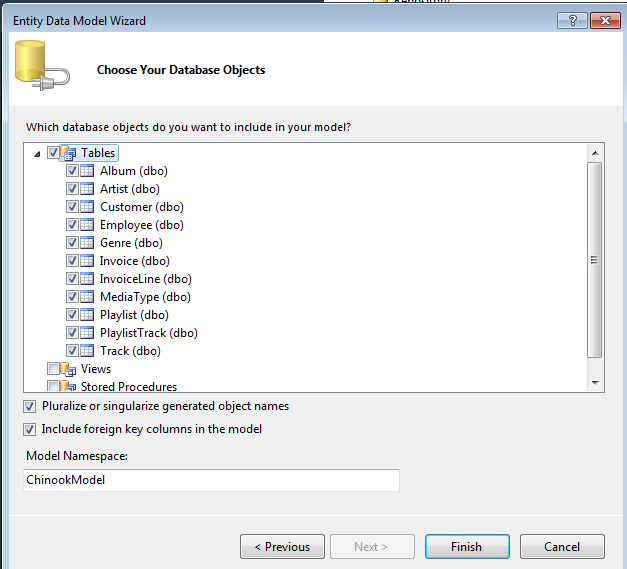Select the PlaylistTrack (dbo) row
The height and width of the screenshot is (569, 627).
[x=149, y=333]
